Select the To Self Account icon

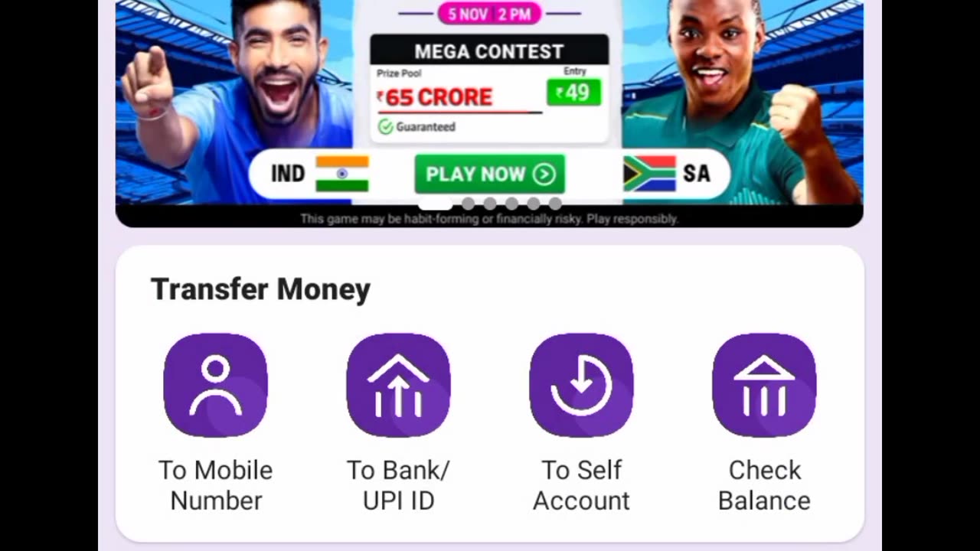(581, 385)
